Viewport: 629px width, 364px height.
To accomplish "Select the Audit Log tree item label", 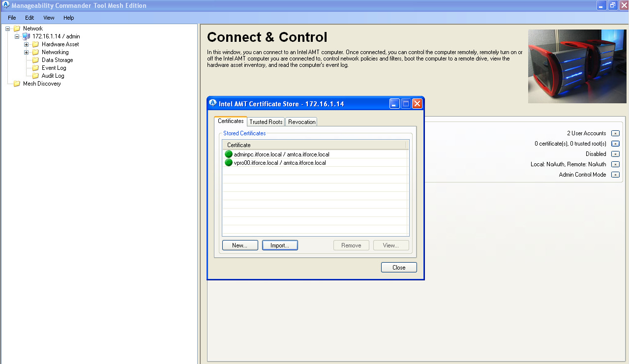I will coord(53,76).
